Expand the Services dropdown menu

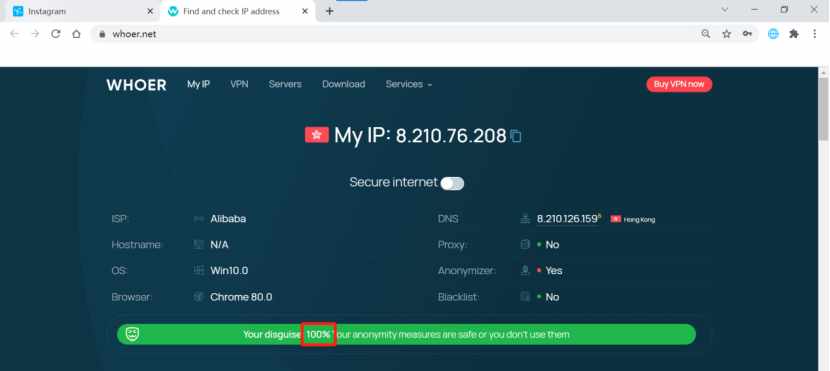[409, 84]
